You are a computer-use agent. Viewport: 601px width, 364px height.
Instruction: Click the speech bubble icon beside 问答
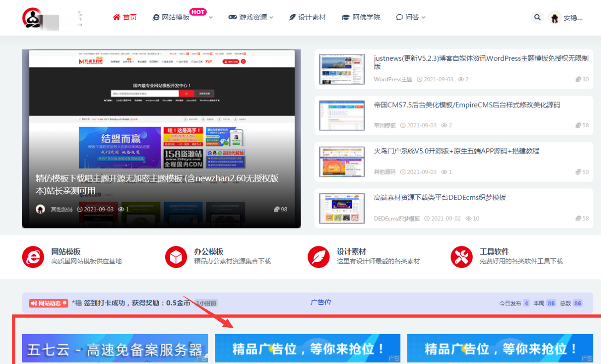click(399, 17)
